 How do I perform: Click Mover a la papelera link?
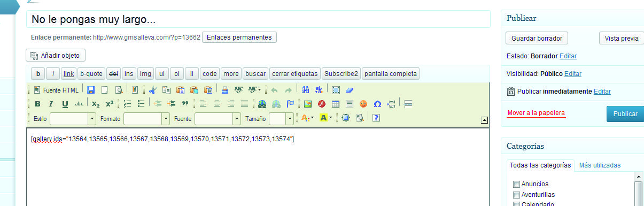pos(536,113)
